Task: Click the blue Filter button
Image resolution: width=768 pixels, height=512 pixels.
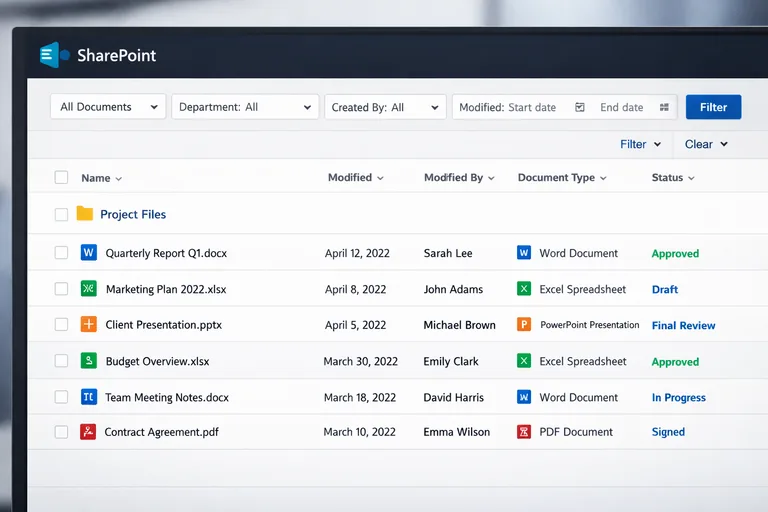Action: click(x=713, y=107)
